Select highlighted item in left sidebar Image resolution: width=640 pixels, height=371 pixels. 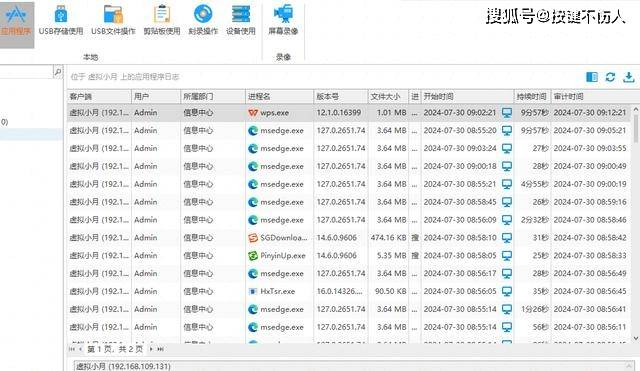[31, 135]
